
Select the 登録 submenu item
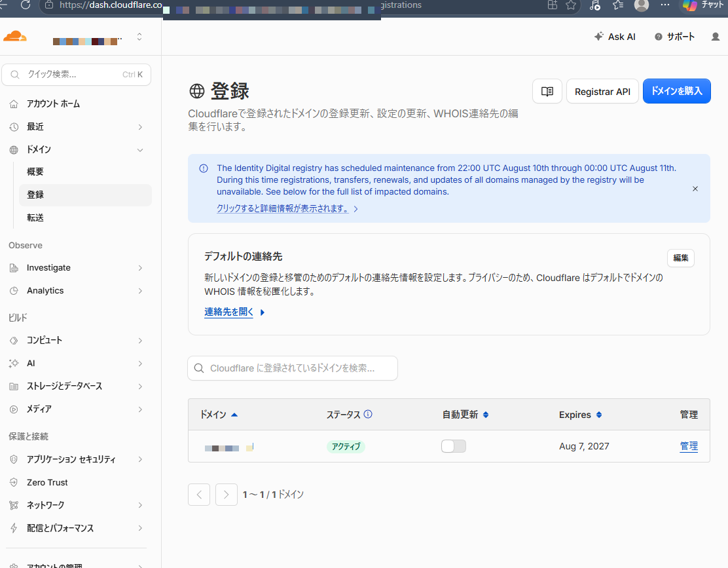coord(85,195)
